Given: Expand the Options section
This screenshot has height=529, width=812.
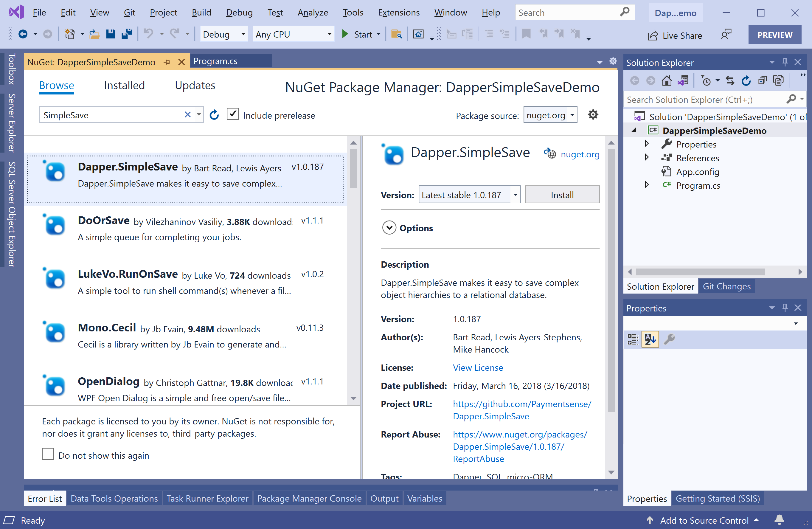Looking at the screenshot, I should click(x=389, y=228).
